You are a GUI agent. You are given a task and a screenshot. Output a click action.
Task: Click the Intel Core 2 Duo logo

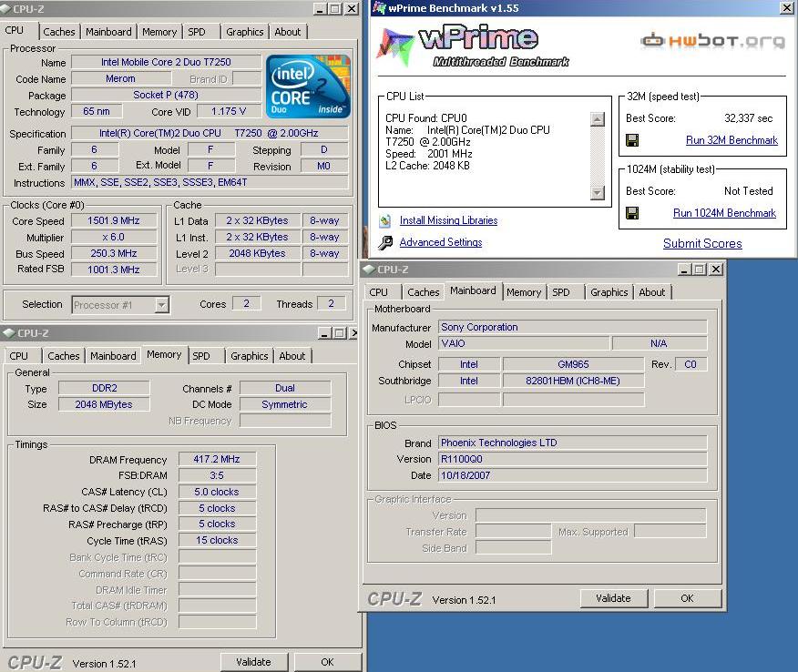[308, 87]
